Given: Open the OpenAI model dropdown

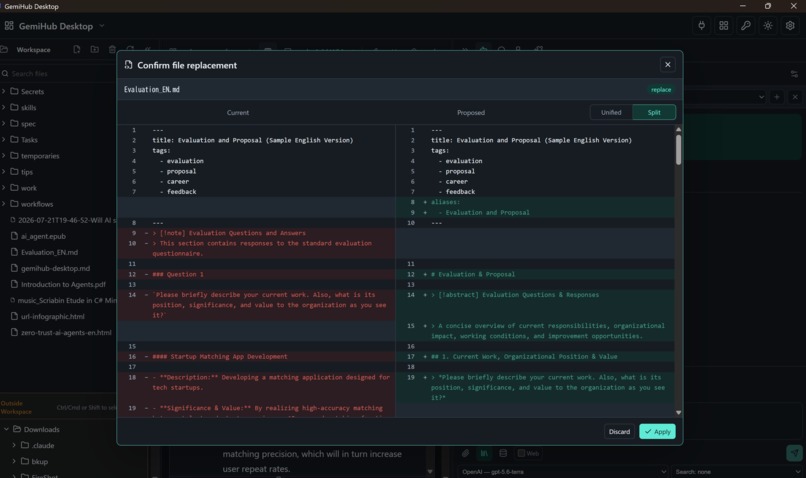Looking at the screenshot, I should 563,471.
